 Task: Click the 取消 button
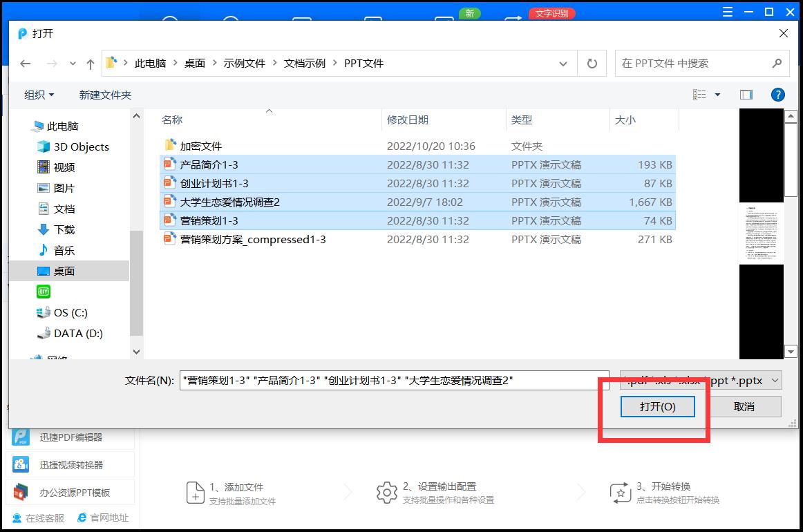coord(745,407)
